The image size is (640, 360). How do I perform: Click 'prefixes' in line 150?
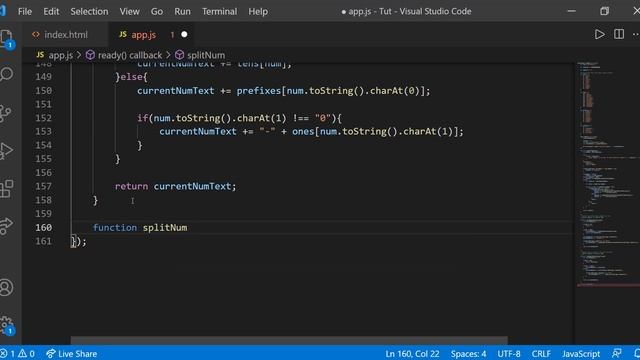pos(259,91)
